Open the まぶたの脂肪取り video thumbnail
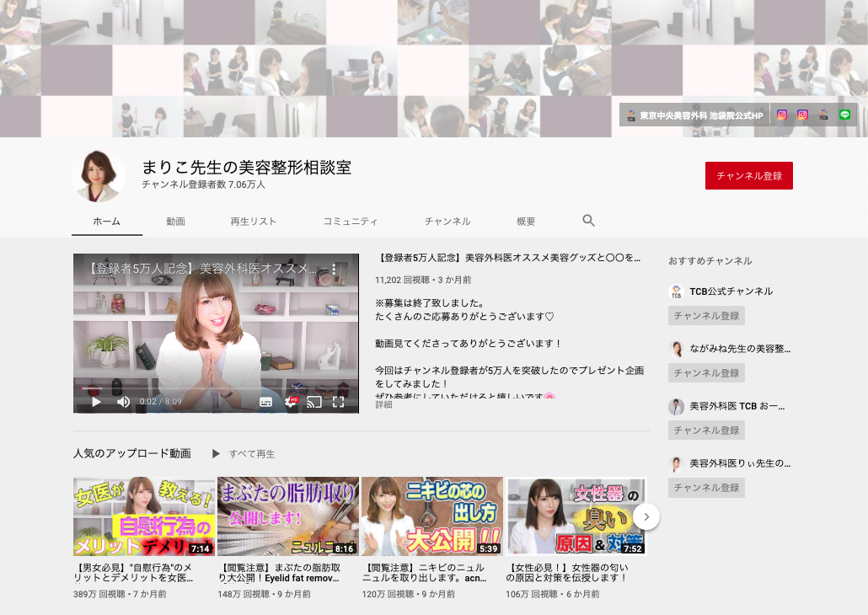868x615 pixels. click(x=288, y=516)
